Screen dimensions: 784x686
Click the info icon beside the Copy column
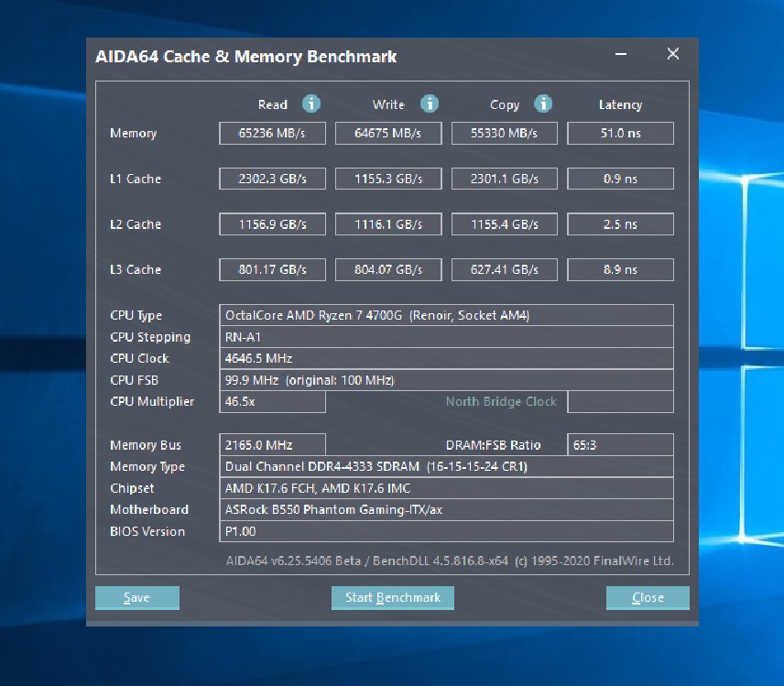544,104
